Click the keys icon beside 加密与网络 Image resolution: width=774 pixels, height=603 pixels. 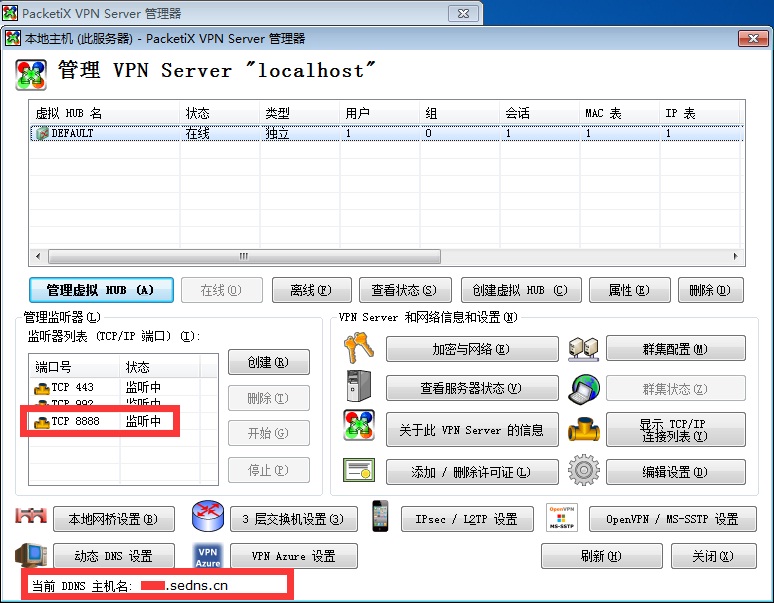358,347
